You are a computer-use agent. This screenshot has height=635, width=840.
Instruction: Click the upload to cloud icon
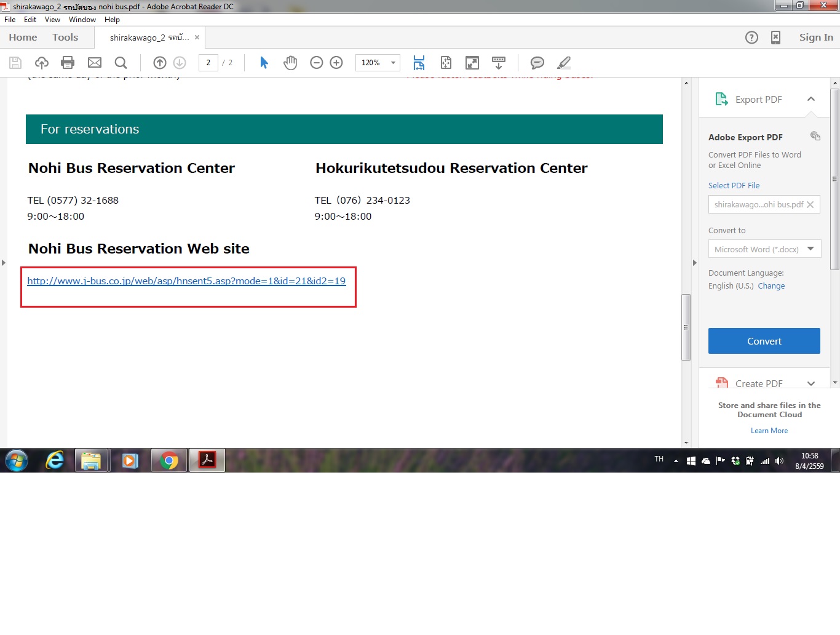click(x=42, y=63)
